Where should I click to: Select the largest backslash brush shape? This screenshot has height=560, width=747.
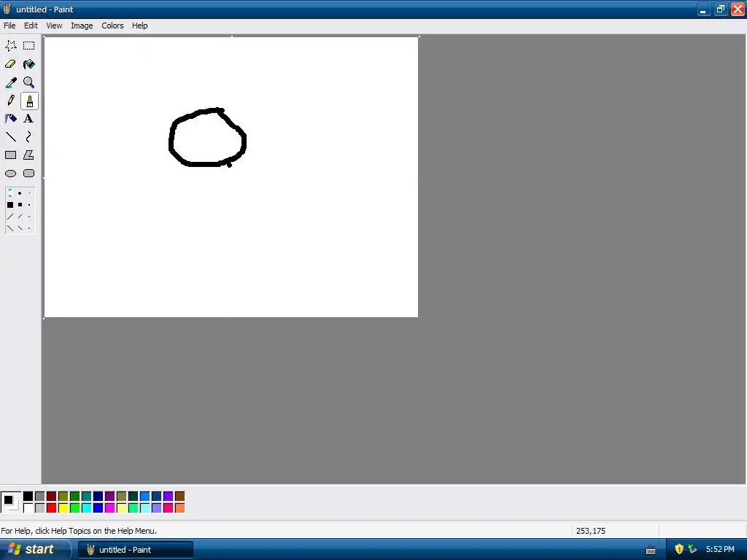(10, 228)
